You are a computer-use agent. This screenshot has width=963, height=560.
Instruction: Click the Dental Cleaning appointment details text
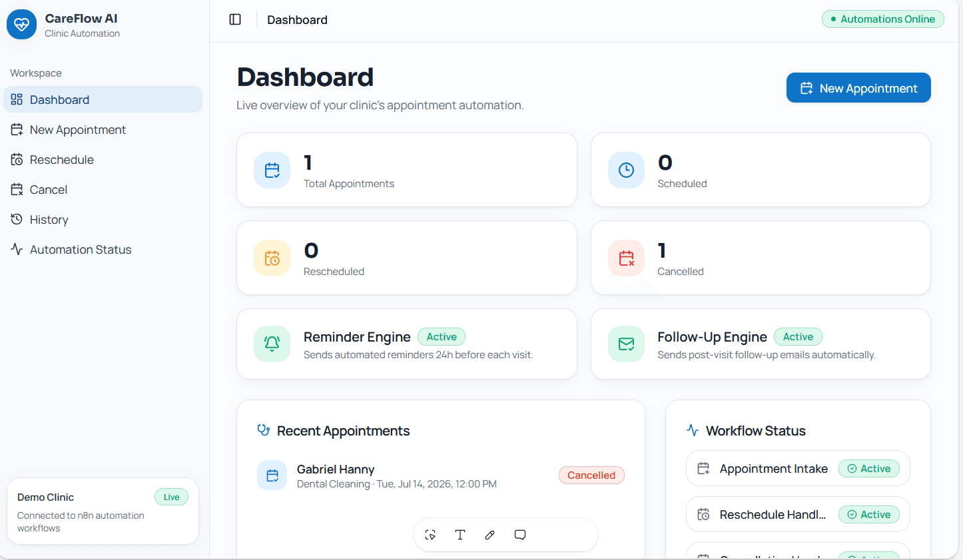397,484
